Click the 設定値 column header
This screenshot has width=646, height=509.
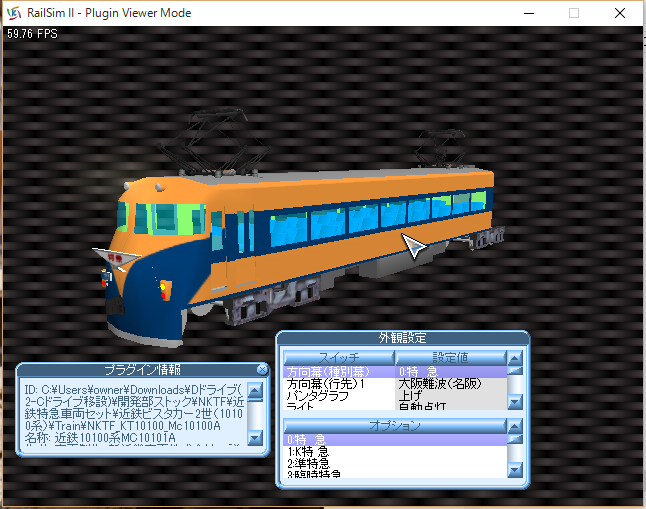coord(451,358)
